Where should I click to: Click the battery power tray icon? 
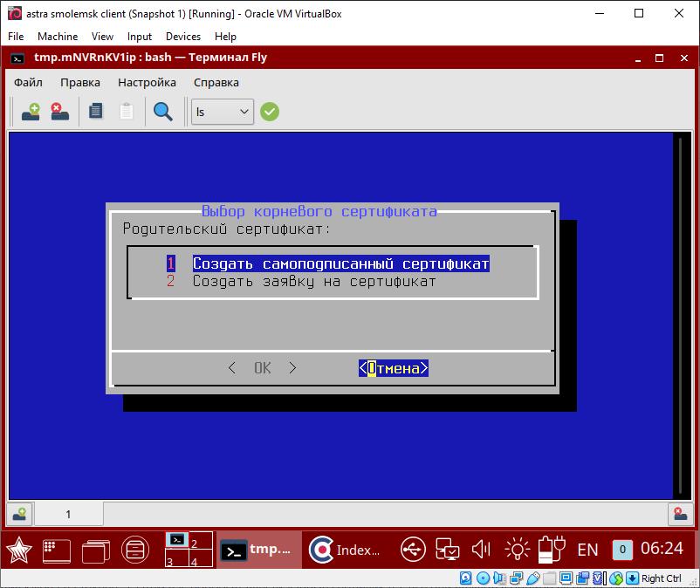click(552, 550)
